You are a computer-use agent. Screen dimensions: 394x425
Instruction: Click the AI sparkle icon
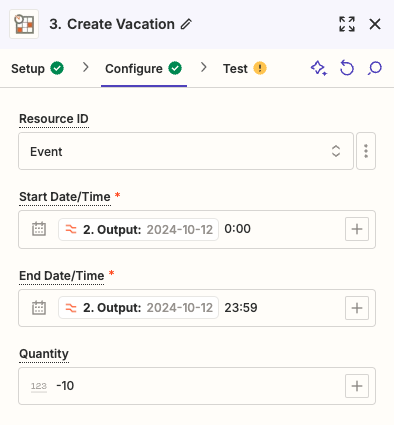[319, 68]
